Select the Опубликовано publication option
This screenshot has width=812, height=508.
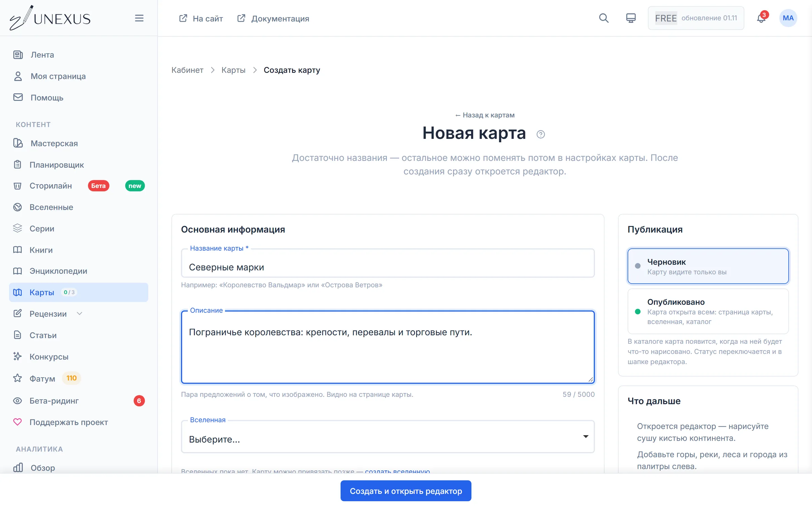[708, 311]
